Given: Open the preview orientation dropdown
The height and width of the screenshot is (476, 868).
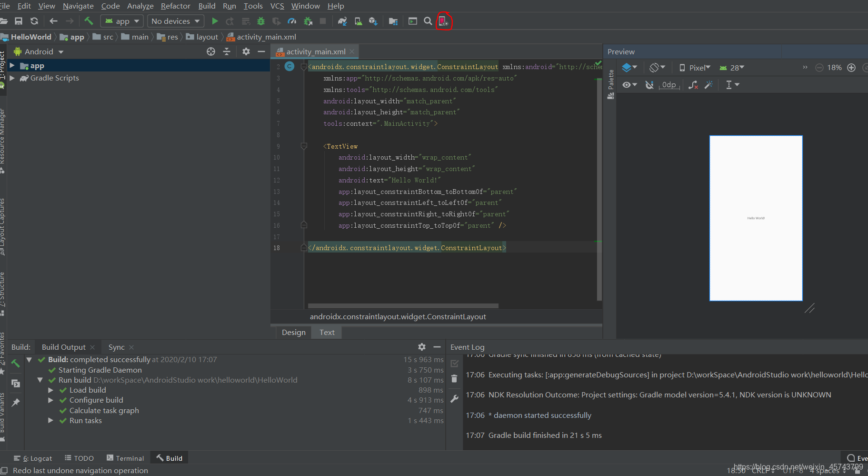Looking at the screenshot, I should [658, 68].
